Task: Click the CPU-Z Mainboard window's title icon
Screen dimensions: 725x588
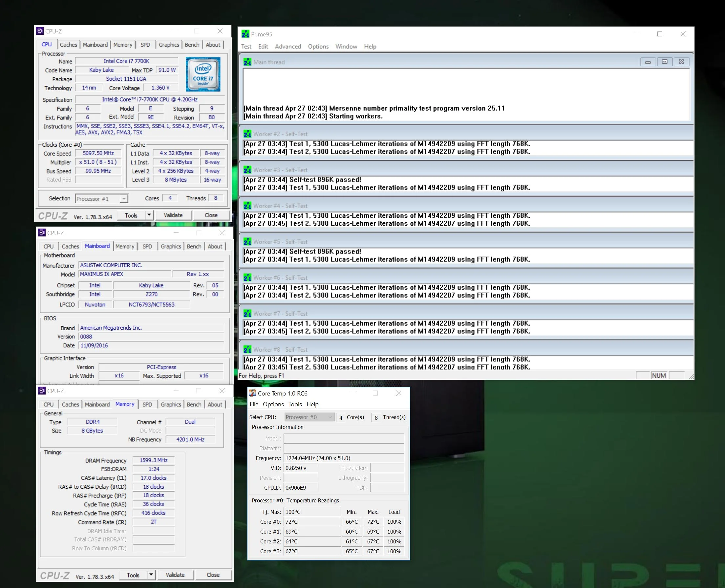Action: pyautogui.click(x=42, y=233)
